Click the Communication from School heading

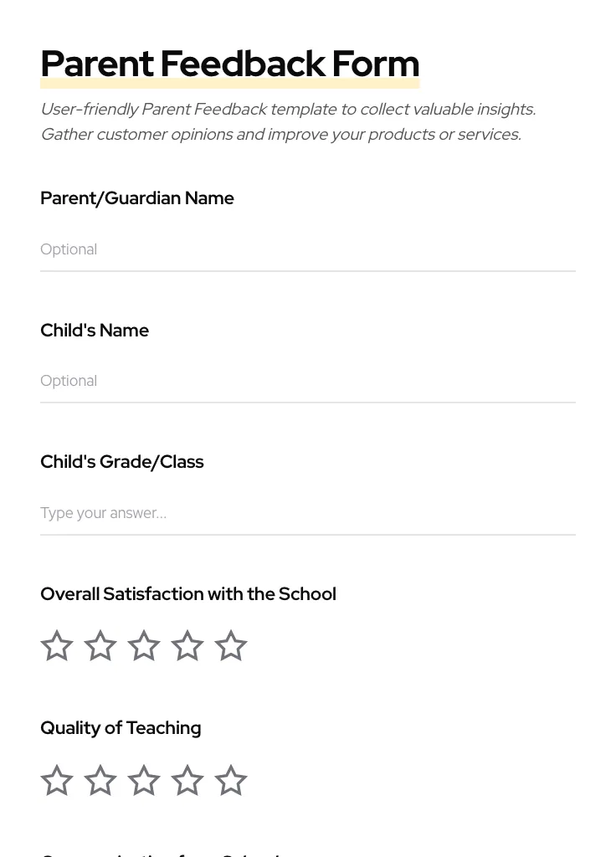point(161,854)
